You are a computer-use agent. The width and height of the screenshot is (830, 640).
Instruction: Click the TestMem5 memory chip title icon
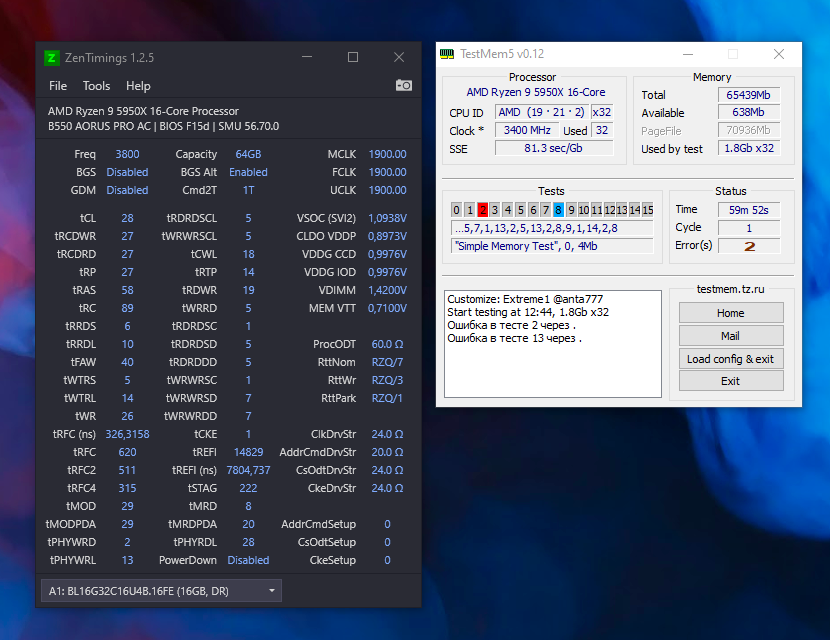tap(447, 54)
